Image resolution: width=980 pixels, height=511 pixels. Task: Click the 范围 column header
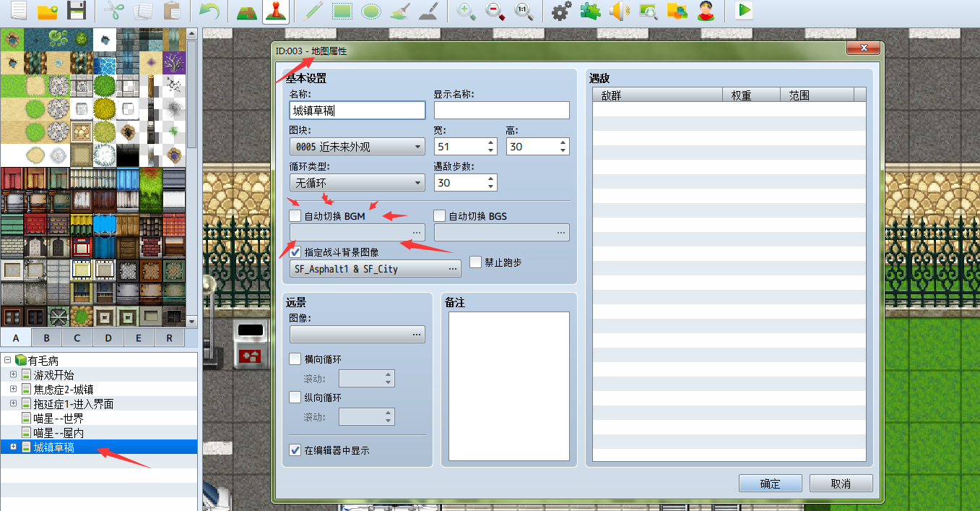coord(818,95)
